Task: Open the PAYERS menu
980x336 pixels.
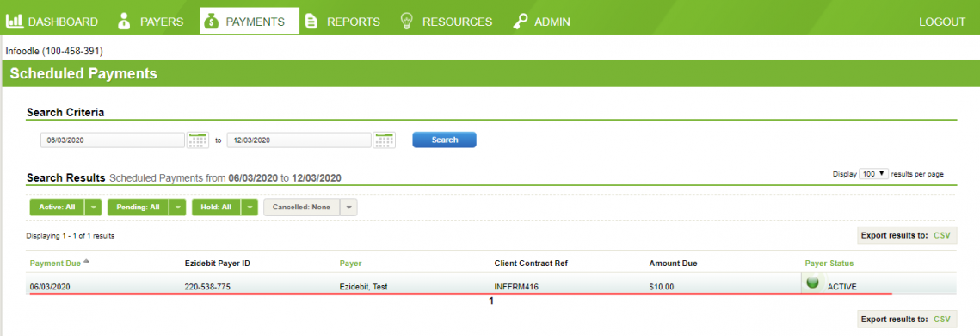Action: [161, 22]
